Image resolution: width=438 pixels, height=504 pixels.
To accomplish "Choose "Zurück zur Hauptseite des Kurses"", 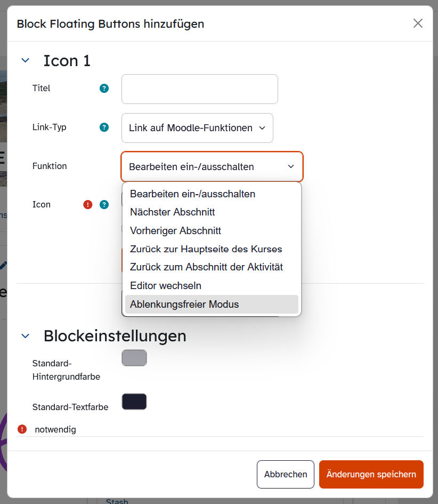I will [x=206, y=249].
